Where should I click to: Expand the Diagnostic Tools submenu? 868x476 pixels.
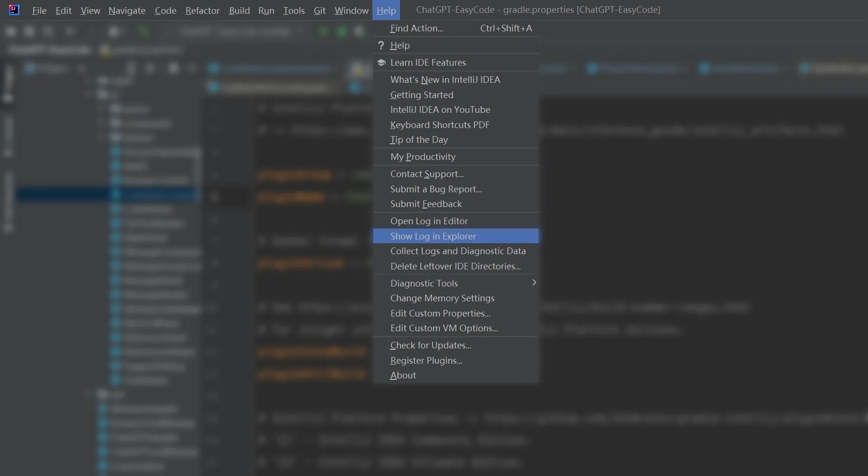point(456,283)
